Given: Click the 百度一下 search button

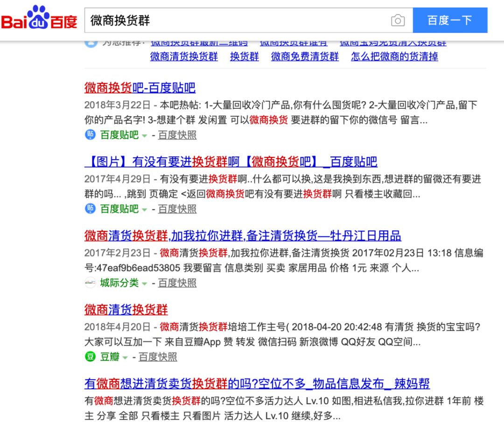Looking at the screenshot, I should pos(450,21).
